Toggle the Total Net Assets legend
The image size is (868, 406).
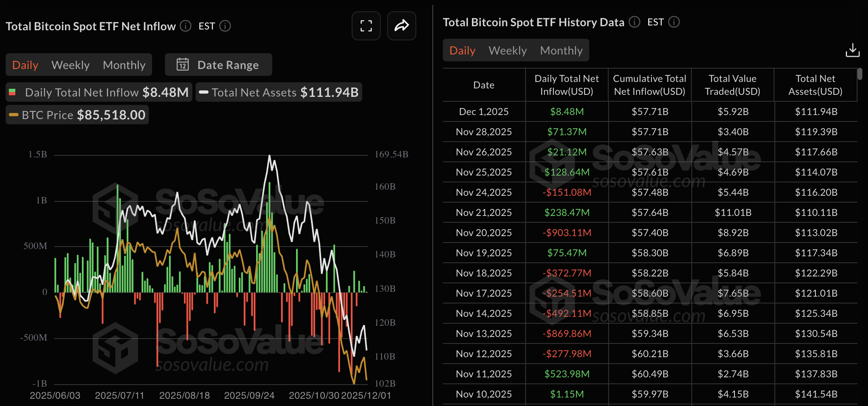click(279, 92)
